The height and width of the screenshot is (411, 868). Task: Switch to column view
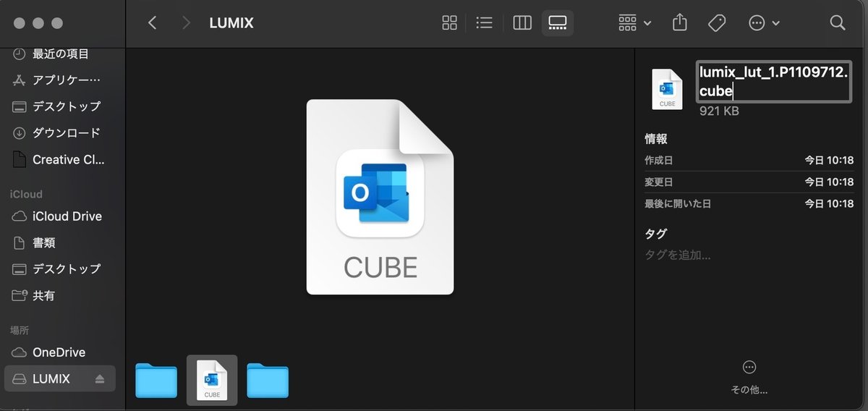coord(522,23)
